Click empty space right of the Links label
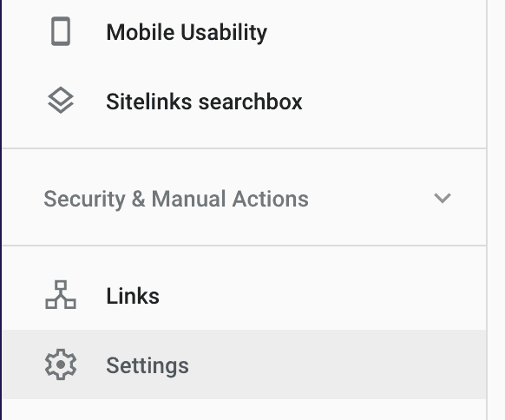 pyautogui.click(x=322, y=295)
